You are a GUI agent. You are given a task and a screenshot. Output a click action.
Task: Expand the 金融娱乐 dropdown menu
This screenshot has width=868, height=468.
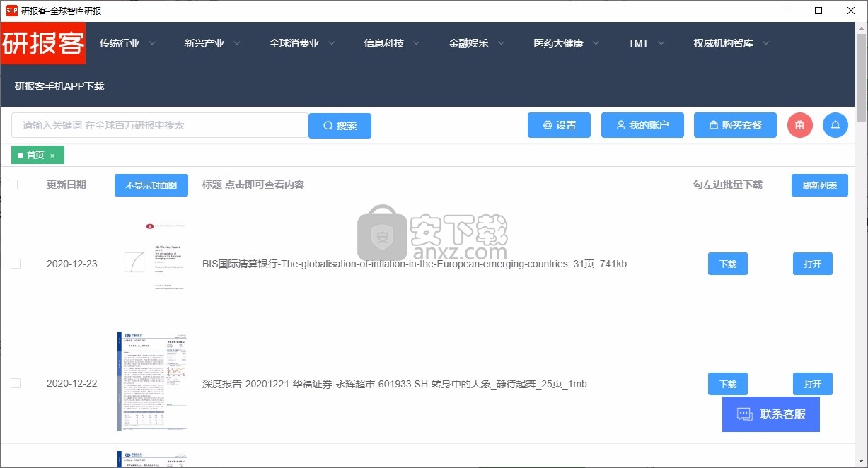click(477, 43)
